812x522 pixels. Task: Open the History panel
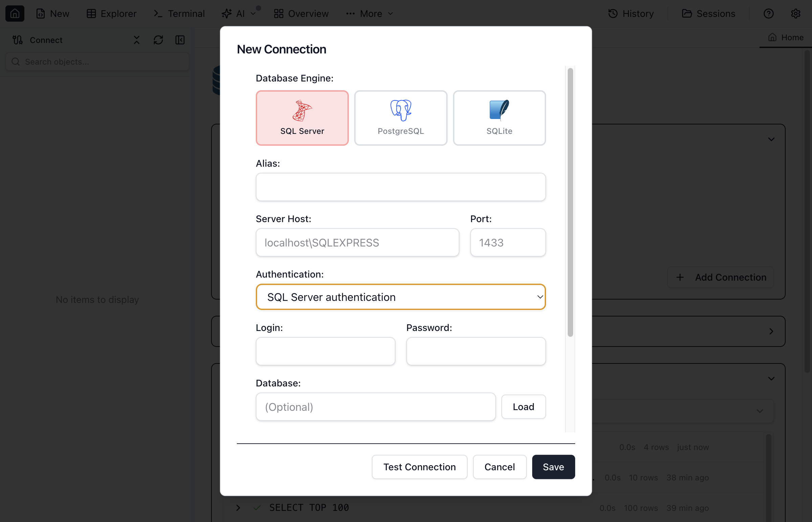point(631,14)
